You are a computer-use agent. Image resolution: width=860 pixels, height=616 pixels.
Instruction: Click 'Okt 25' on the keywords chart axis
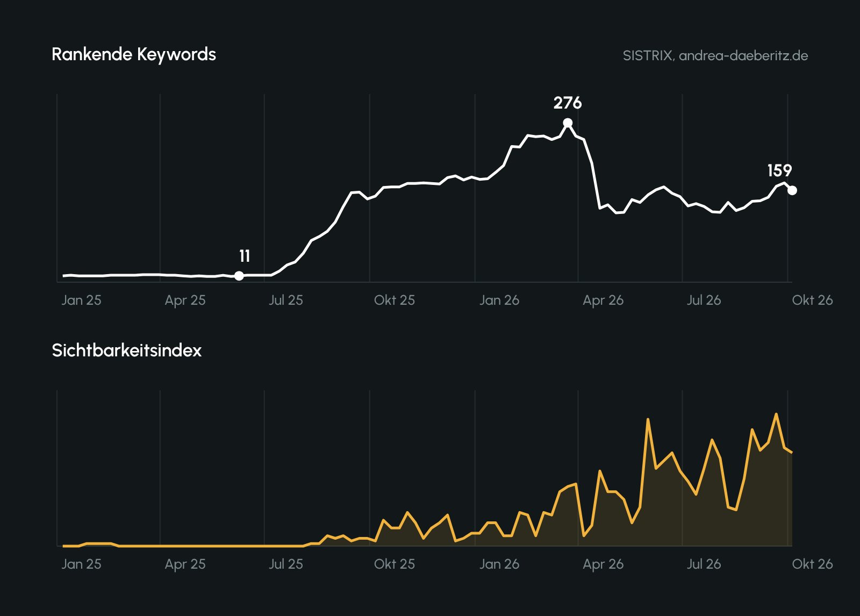click(x=395, y=300)
